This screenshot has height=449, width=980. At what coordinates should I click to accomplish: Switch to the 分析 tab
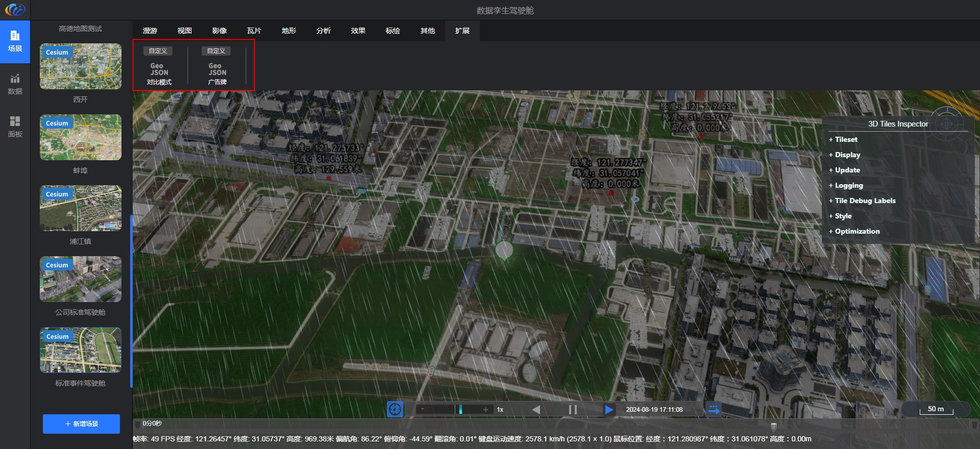323,31
